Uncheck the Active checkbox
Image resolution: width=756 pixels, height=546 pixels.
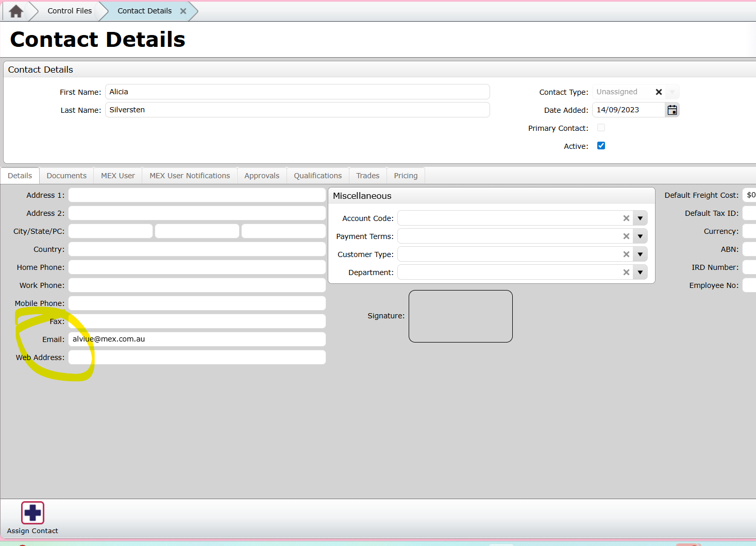pos(601,146)
